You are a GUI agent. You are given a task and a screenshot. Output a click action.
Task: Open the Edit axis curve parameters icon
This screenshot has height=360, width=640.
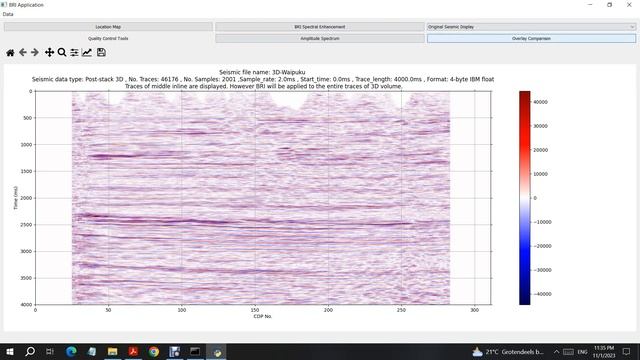87,52
